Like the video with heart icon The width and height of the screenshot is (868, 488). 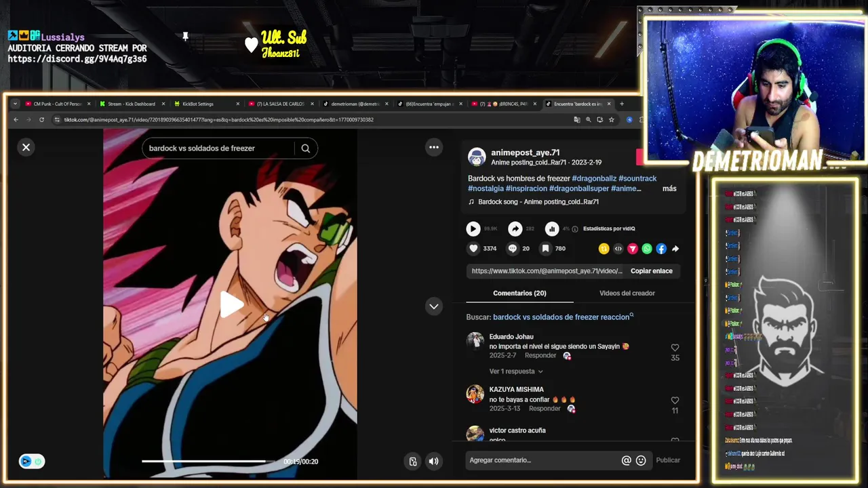pyautogui.click(x=473, y=249)
